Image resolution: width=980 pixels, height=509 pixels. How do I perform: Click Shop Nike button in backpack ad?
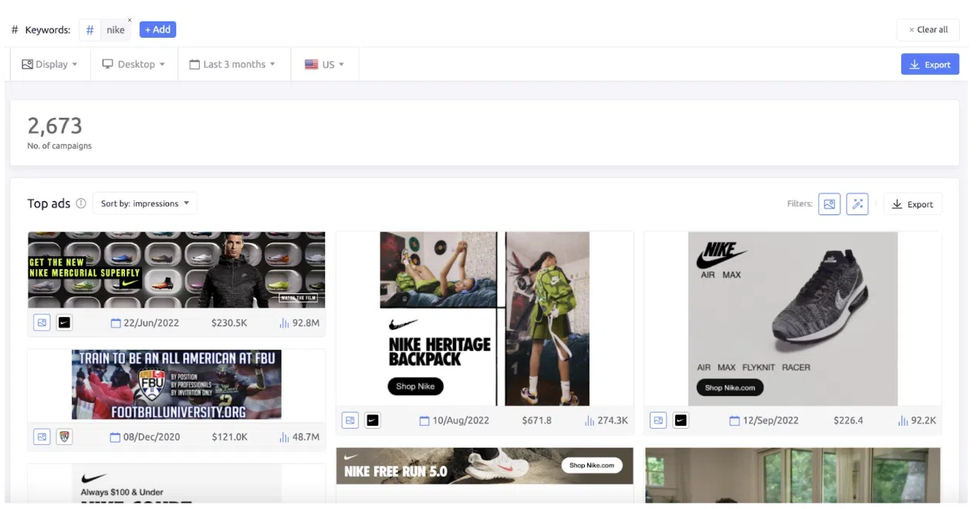click(415, 386)
